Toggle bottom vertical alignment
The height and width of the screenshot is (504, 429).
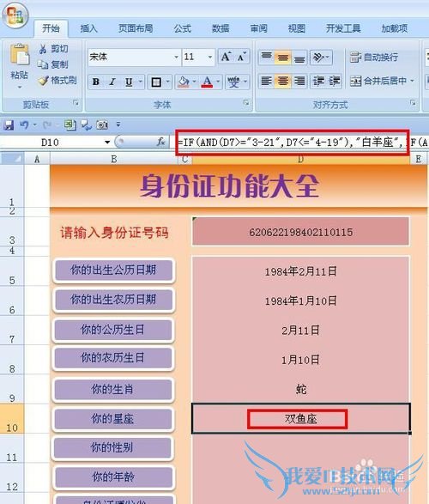coord(299,57)
